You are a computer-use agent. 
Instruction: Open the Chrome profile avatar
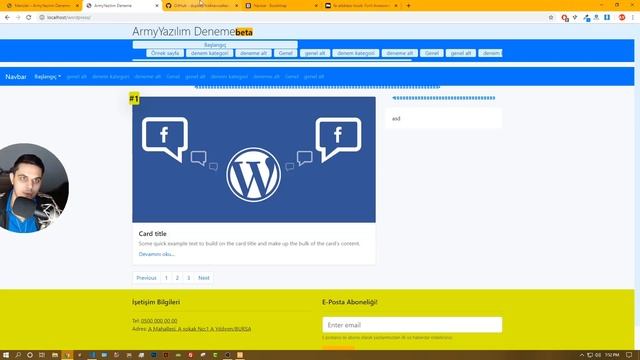pos(622,18)
